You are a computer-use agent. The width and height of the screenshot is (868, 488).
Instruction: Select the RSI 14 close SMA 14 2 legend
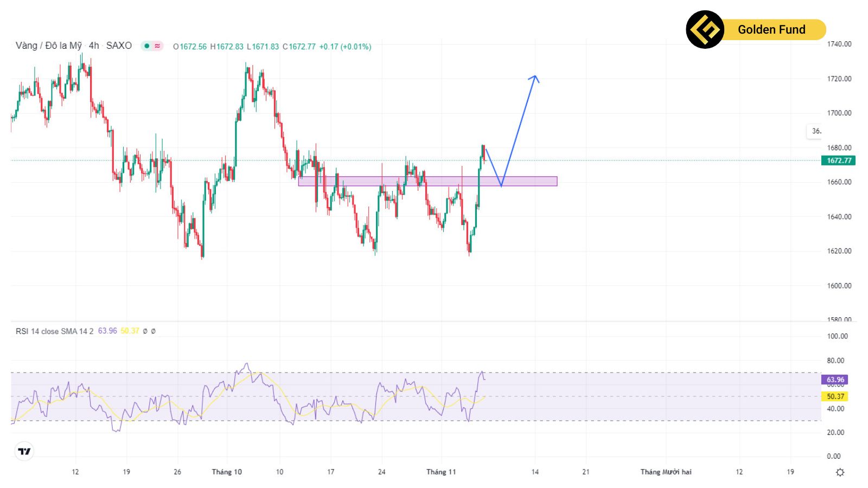(54, 331)
